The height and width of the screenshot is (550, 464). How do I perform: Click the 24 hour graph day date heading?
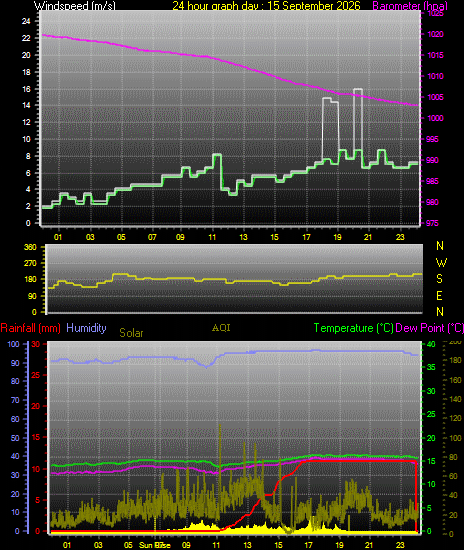click(x=266, y=5)
